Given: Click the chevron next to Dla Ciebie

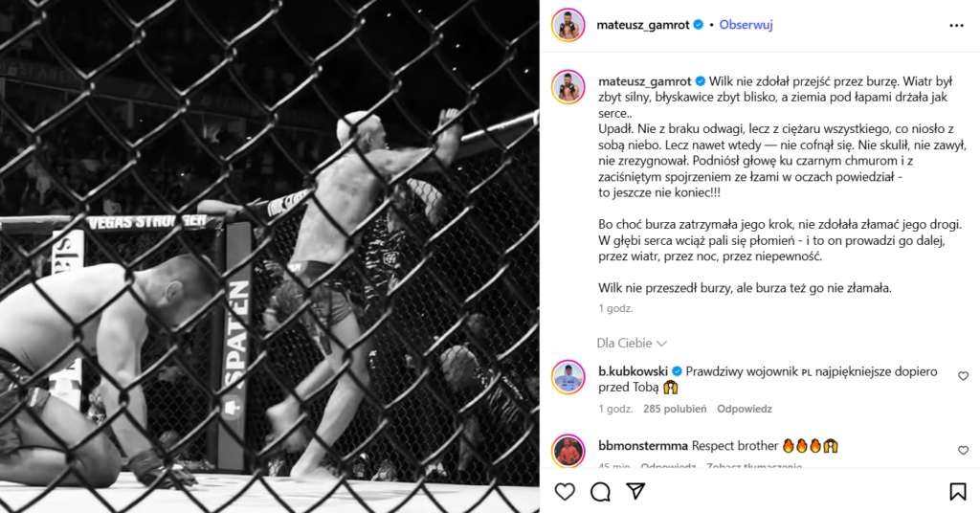Looking at the screenshot, I should click(662, 344).
